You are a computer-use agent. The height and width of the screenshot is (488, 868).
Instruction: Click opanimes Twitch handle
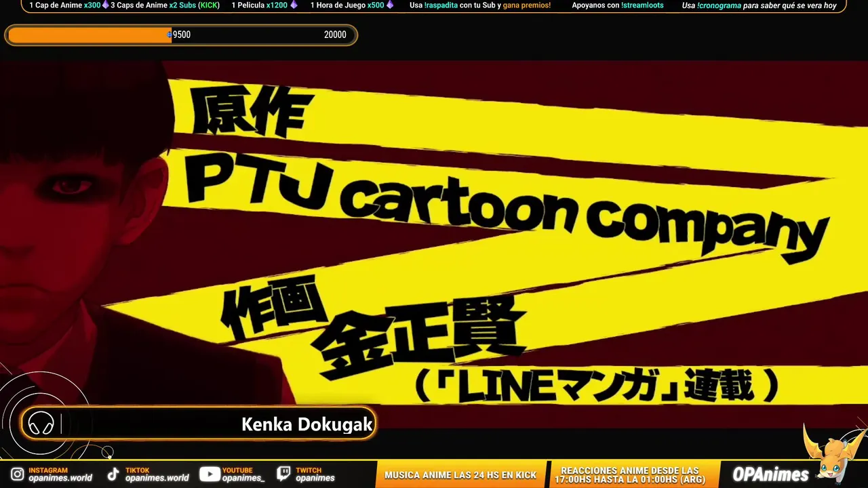[x=315, y=478]
